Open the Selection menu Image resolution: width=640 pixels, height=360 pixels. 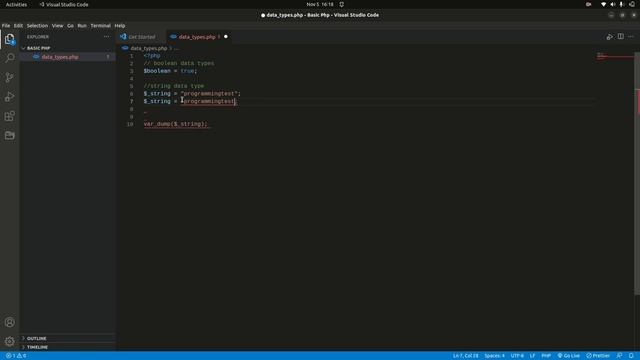click(x=37, y=25)
